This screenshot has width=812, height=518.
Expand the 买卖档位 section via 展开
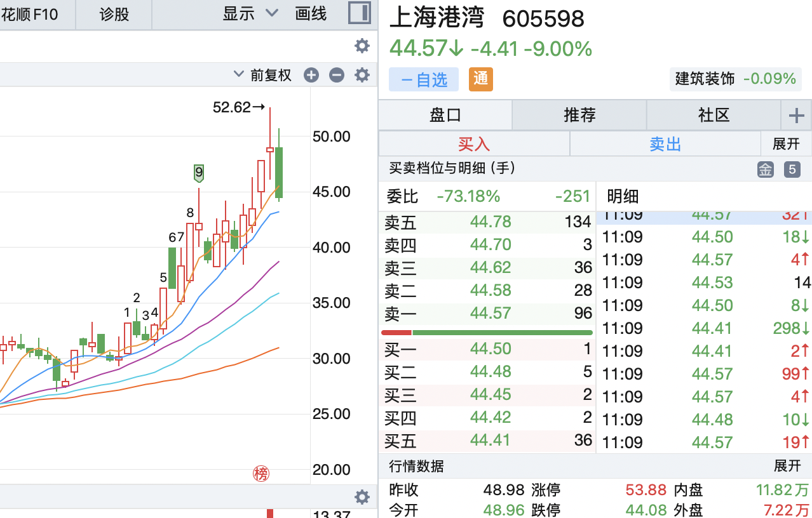coord(786,144)
